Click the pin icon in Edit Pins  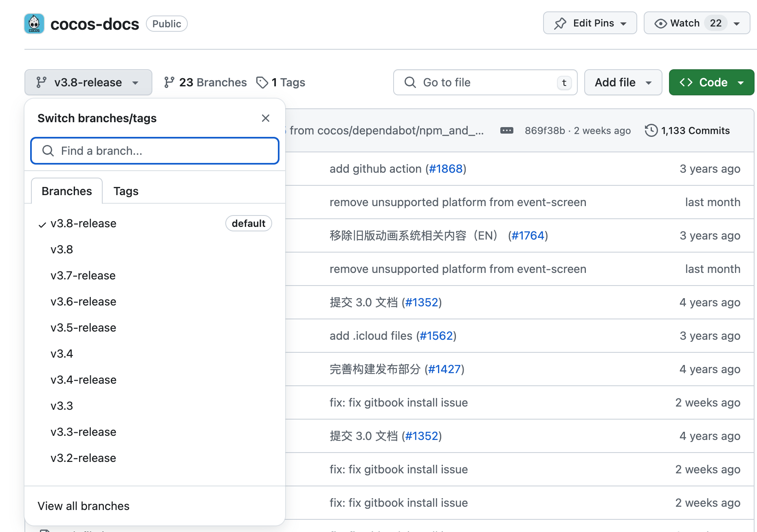tap(560, 23)
